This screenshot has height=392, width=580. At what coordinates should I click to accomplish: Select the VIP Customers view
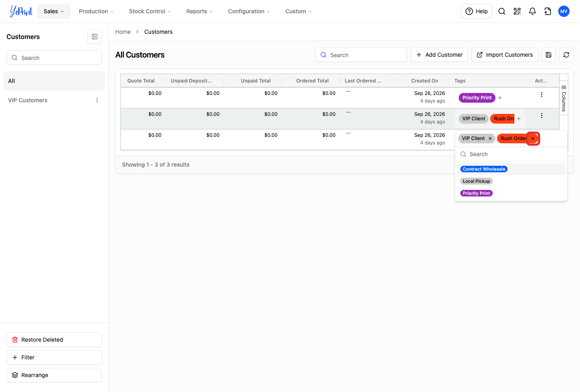(x=28, y=100)
